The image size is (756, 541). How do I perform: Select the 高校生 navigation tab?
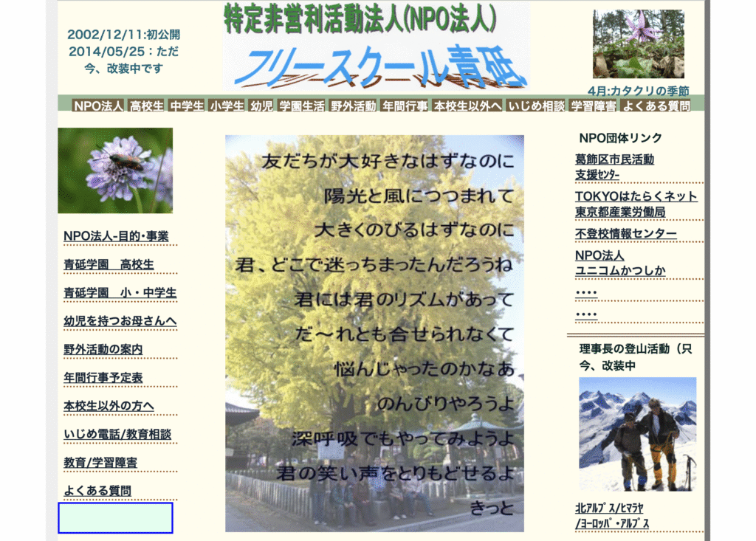147,106
